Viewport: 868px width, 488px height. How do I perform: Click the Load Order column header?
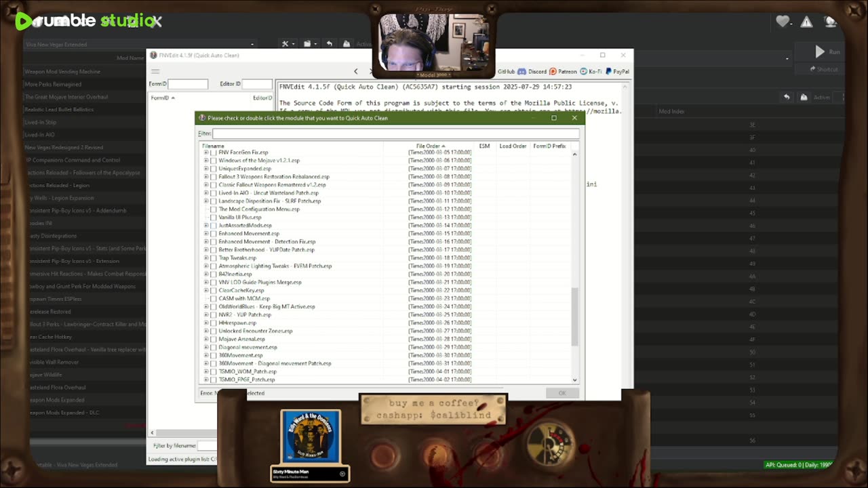pyautogui.click(x=513, y=146)
